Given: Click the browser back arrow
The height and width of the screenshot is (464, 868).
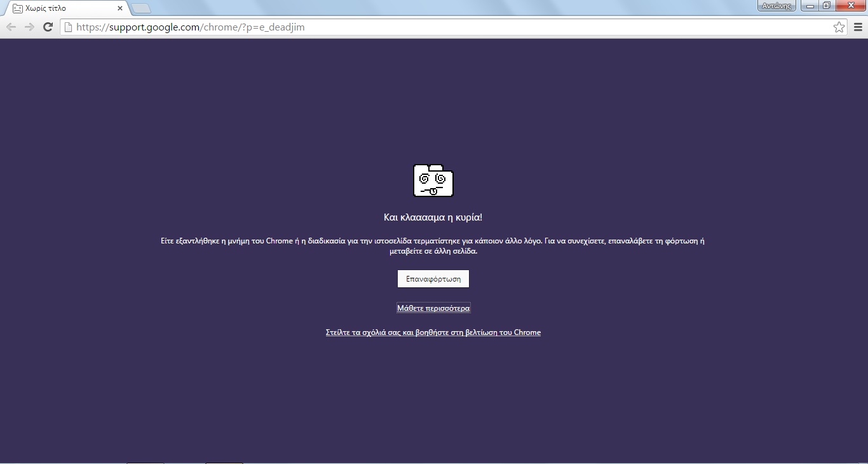Looking at the screenshot, I should (x=11, y=27).
